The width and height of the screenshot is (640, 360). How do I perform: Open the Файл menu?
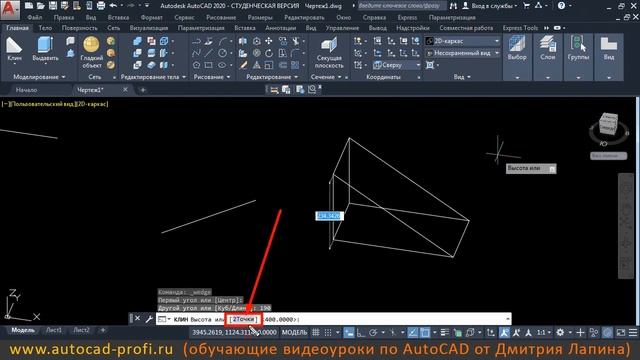[x=35, y=18]
